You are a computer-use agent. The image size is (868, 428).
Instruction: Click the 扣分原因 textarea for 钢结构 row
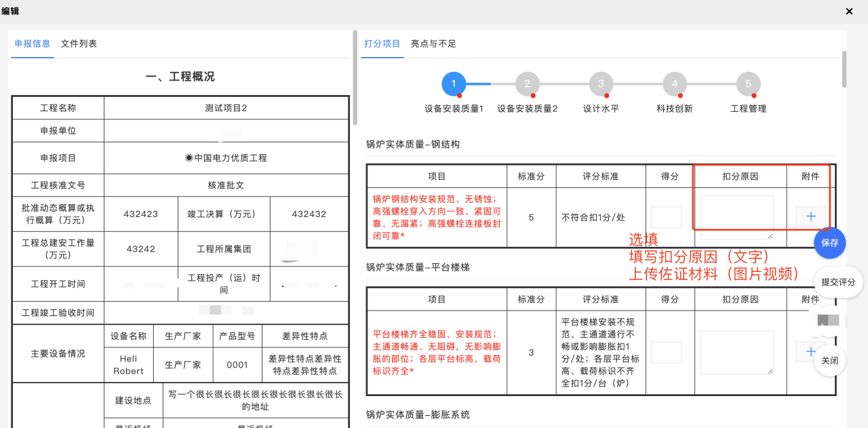736,217
